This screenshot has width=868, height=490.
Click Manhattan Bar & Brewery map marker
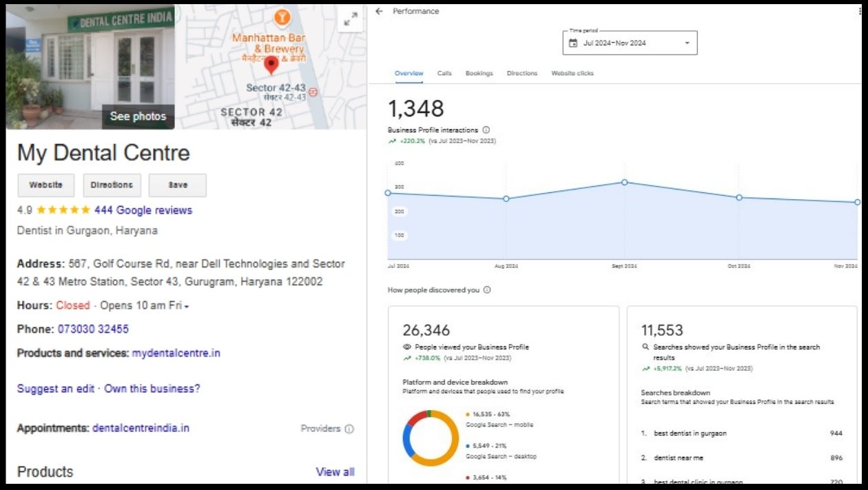pyautogui.click(x=282, y=18)
